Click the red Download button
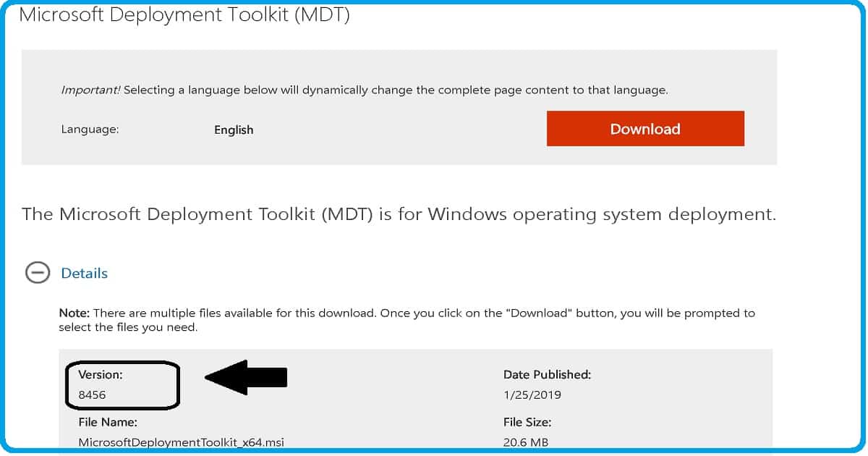This screenshot has height=456, width=868. (x=645, y=129)
